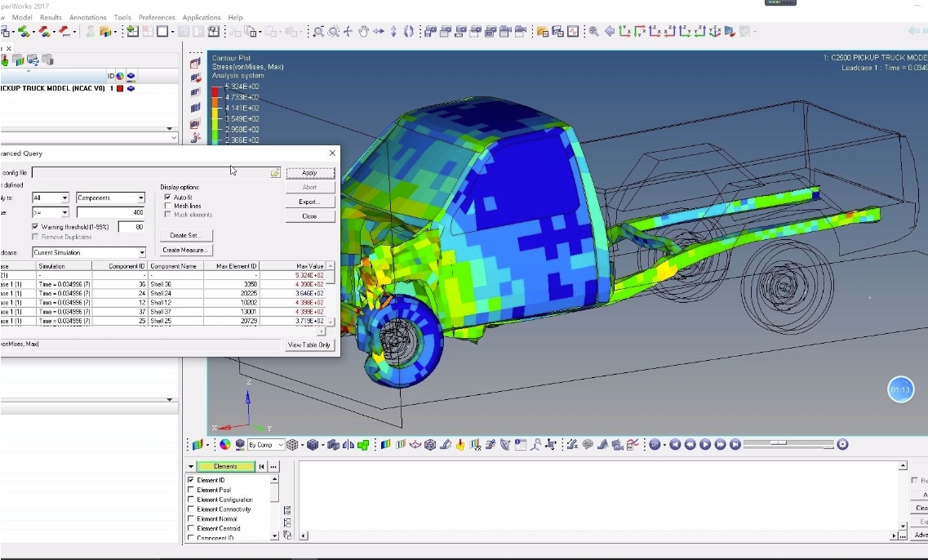Click the file browse icon beside config file

tap(275, 173)
